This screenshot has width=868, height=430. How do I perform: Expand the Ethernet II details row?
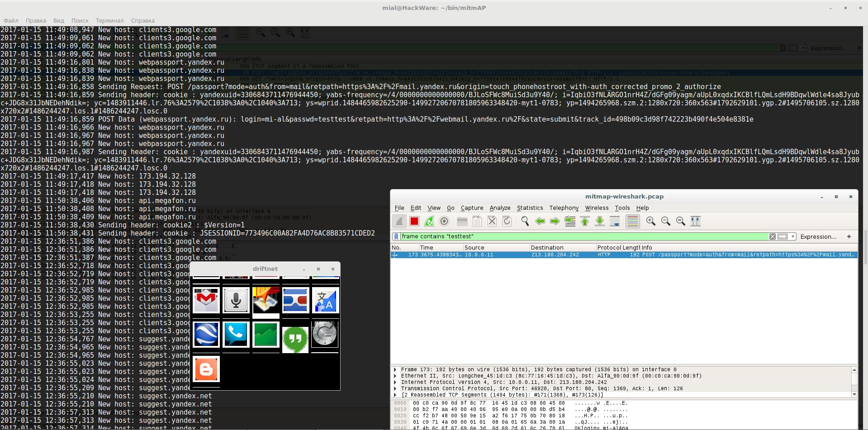pyautogui.click(x=395, y=376)
